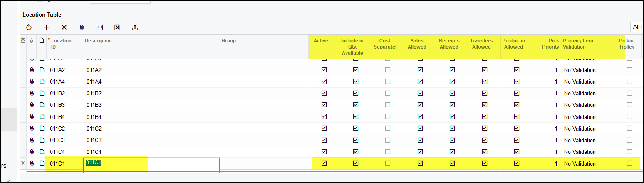Uncheck Active checkbox for location 011A2
The image size is (644, 183).
coord(324,70)
